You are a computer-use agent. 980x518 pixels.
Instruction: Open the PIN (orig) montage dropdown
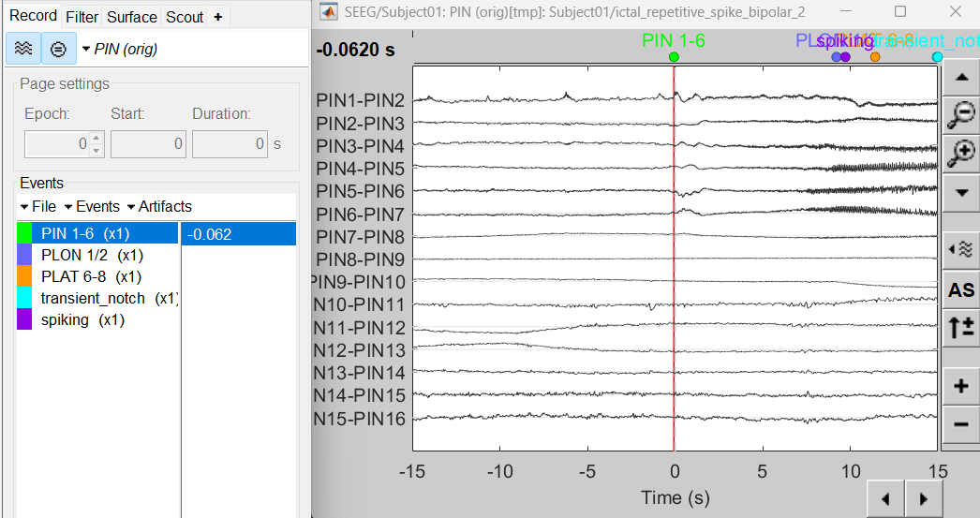click(120, 49)
